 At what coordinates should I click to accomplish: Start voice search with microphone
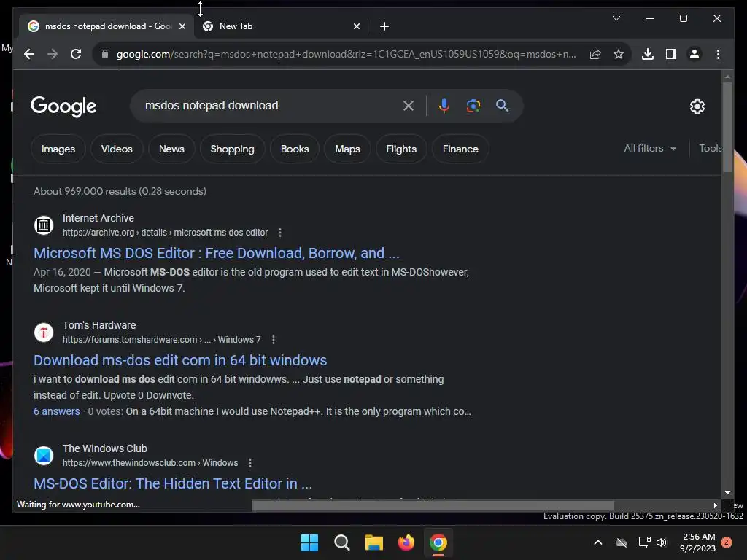tap(444, 106)
